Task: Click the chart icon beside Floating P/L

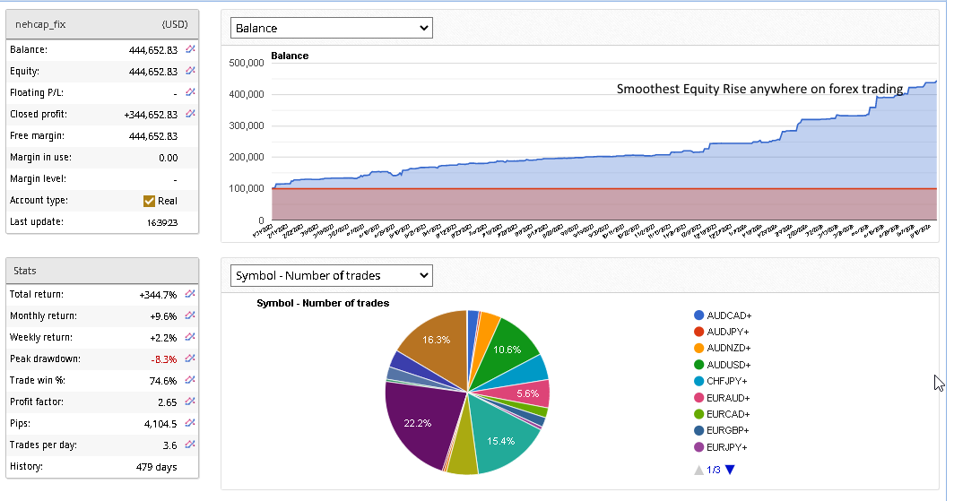Action: pos(190,92)
